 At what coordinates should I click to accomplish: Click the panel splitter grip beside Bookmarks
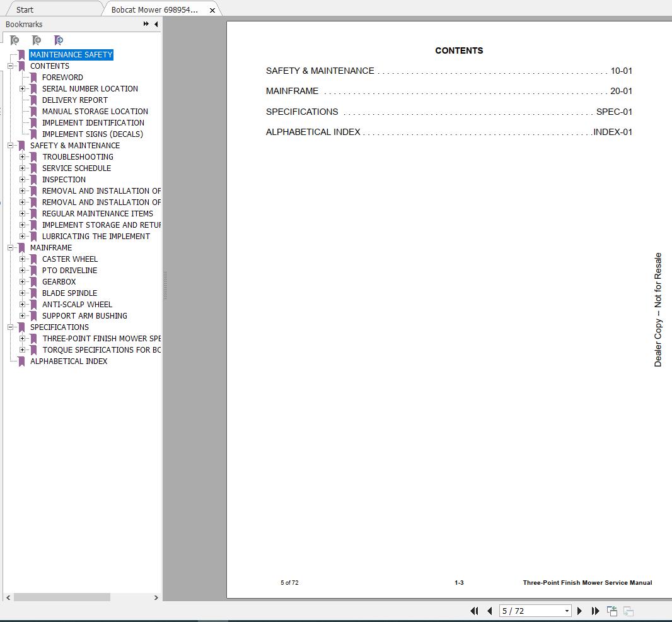pyautogui.click(x=165, y=285)
